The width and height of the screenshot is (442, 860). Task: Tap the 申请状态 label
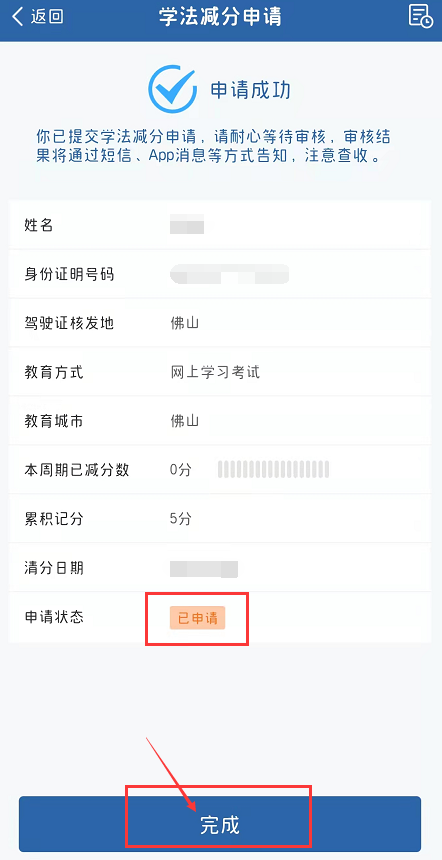coord(54,617)
